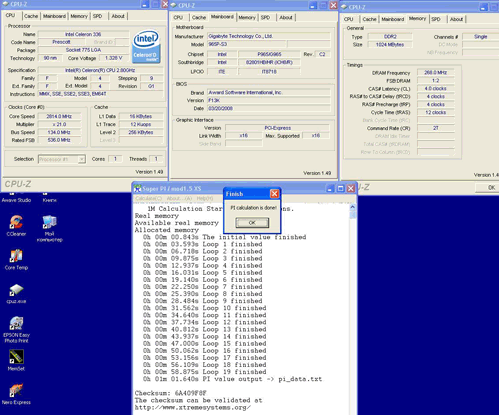Open the Help menu in Super PI

(205, 198)
